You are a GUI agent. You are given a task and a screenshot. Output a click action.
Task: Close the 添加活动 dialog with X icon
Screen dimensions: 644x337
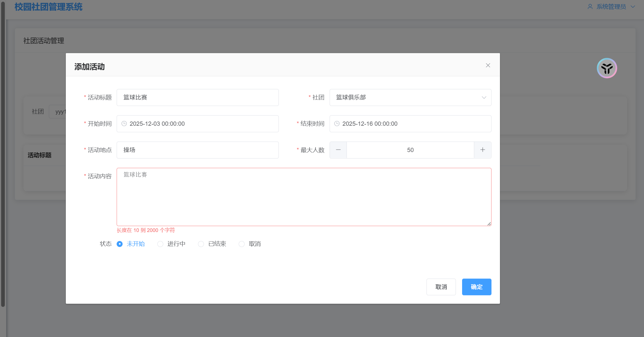[x=488, y=65]
